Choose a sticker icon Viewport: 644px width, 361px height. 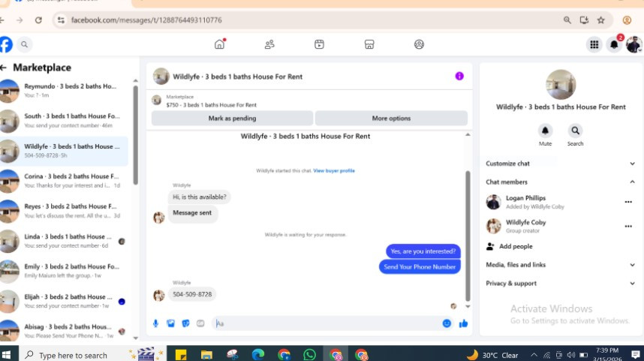[x=185, y=323]
